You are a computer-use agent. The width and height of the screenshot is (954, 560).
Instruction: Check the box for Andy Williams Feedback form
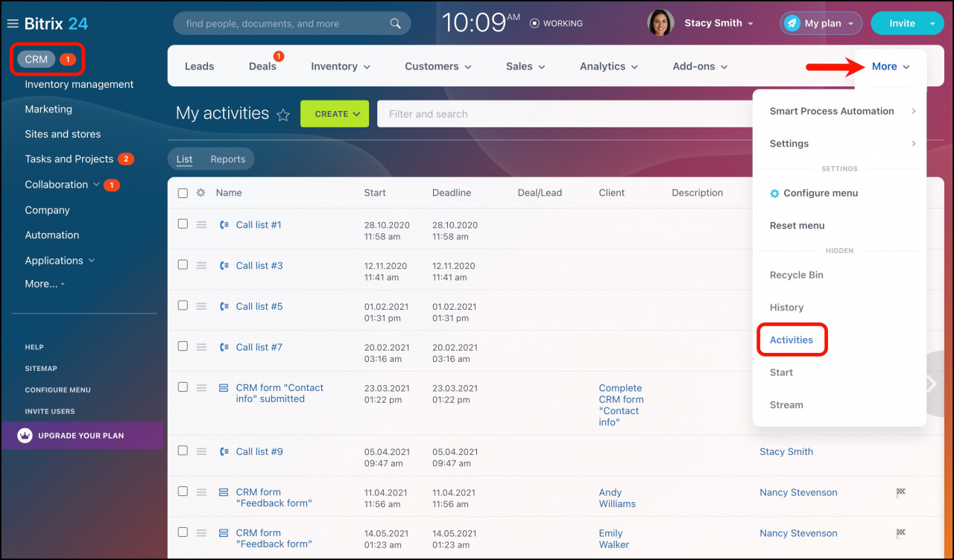pos(183,491)
